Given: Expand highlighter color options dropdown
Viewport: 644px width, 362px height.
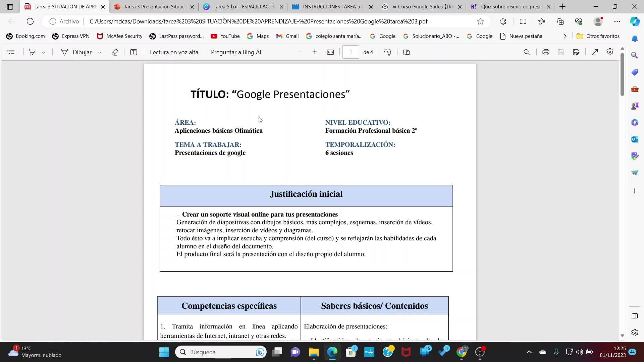Looking at the screenshot, I should (43, 52).
